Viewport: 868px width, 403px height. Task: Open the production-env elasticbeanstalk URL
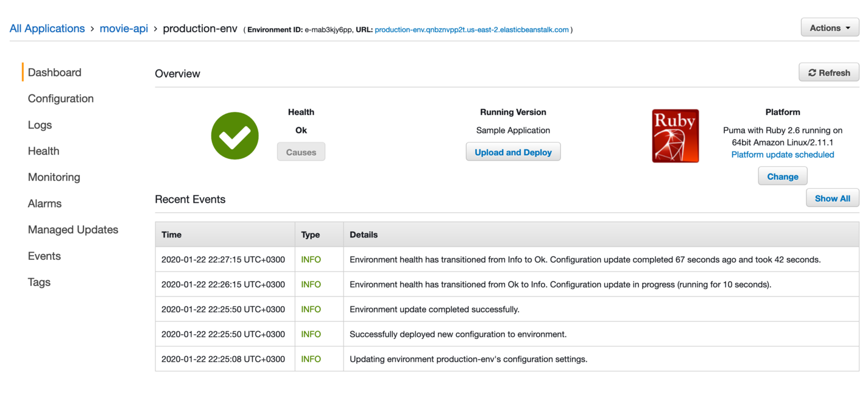tap(471, 29)
